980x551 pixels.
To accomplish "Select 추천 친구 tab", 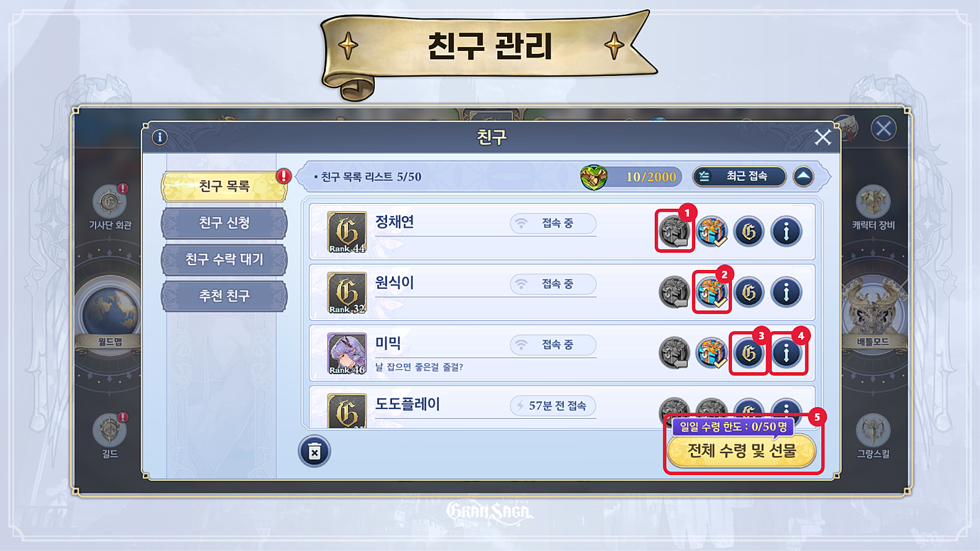I will coord(224,296).
